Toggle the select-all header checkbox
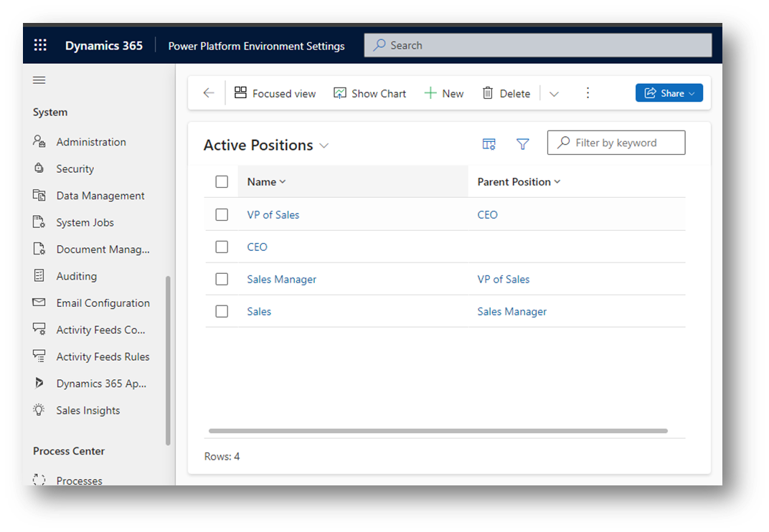Image resolution: width=769 pixels, height=532 pixels. point(222,181)
